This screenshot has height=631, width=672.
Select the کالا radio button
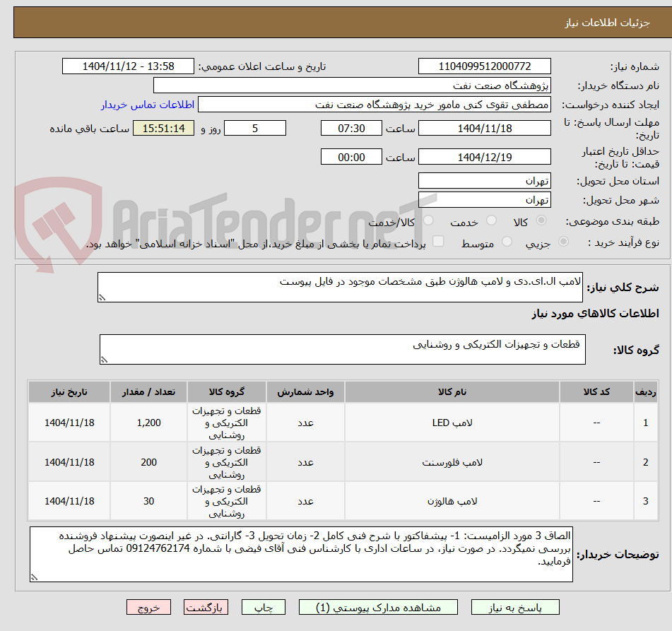click(541, 220)
